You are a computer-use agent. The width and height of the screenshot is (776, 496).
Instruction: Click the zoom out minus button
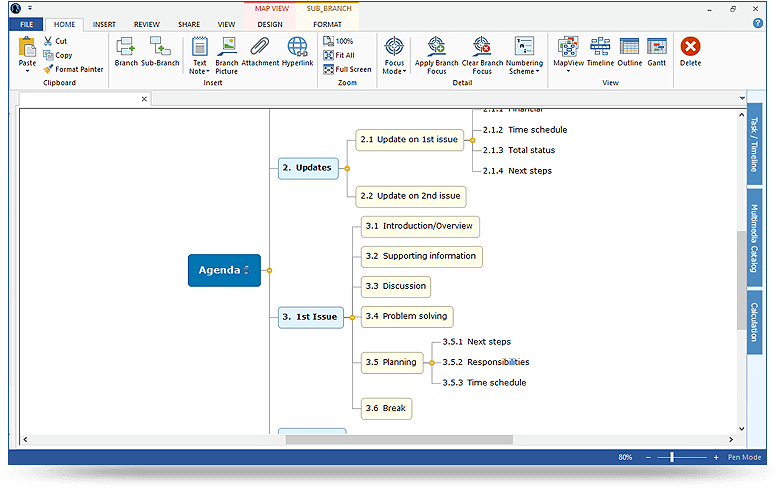click(x=648, y=457)
